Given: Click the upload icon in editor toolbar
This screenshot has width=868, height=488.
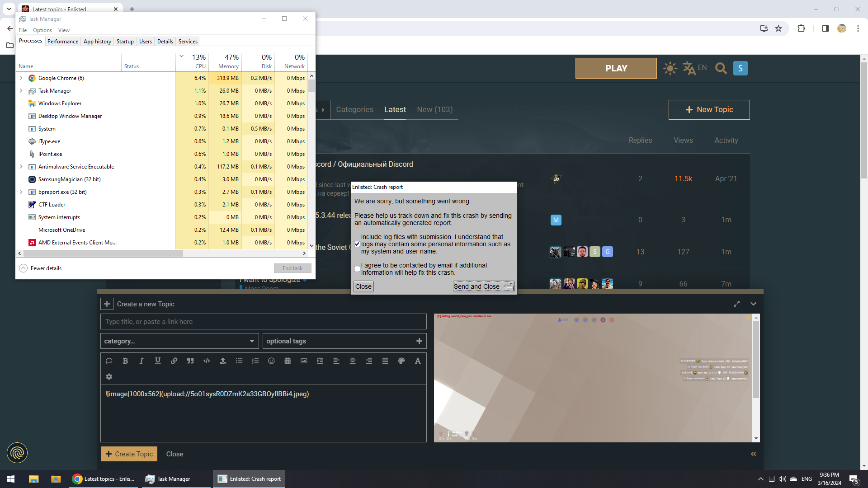Looking at the screenshot, I should [x=223, y=361].
